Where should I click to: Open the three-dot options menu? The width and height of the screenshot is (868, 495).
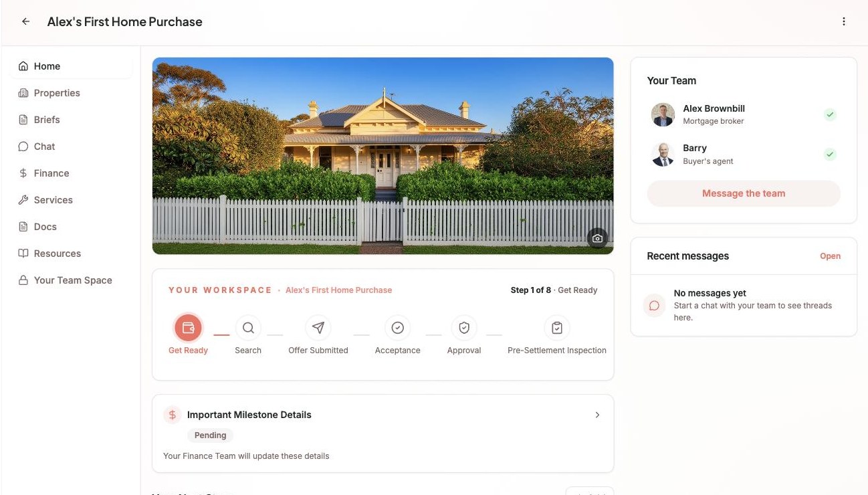tap(844, 21)
